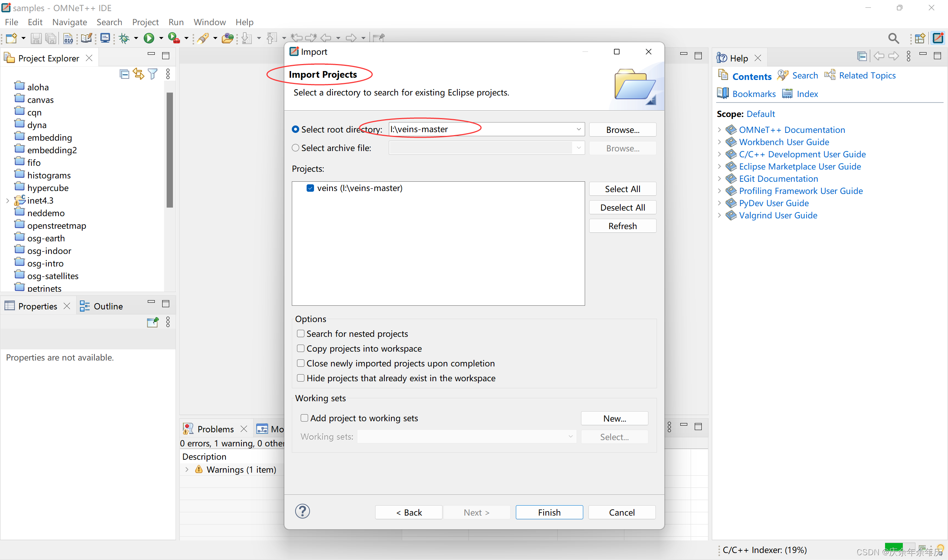Click the Collapse All icon in Project Explorer
948x560 pixels.
pyautogui.click(x=124, y=74)
